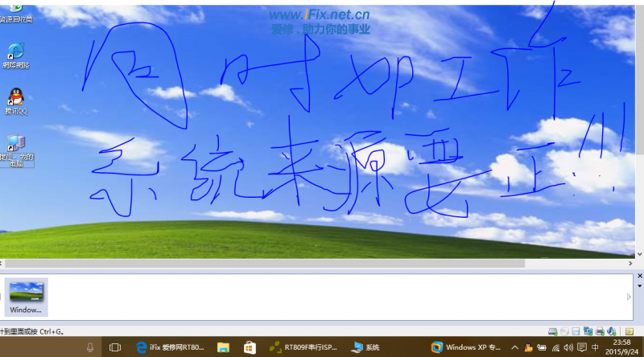Click the printer device status icon
Image resolution: width=644 pixels, height=357 pixels.
(600, 331)
